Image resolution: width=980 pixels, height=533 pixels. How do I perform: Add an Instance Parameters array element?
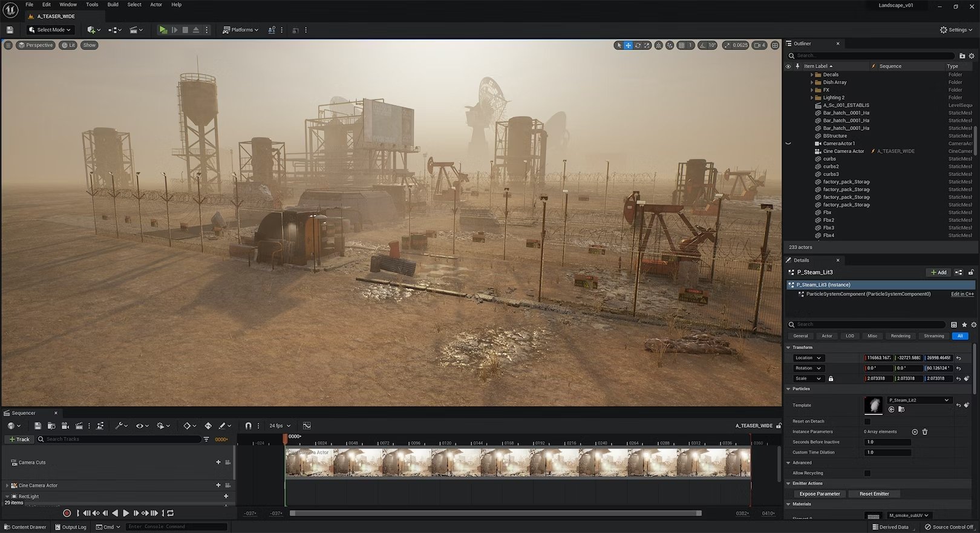tap(915, 432)
